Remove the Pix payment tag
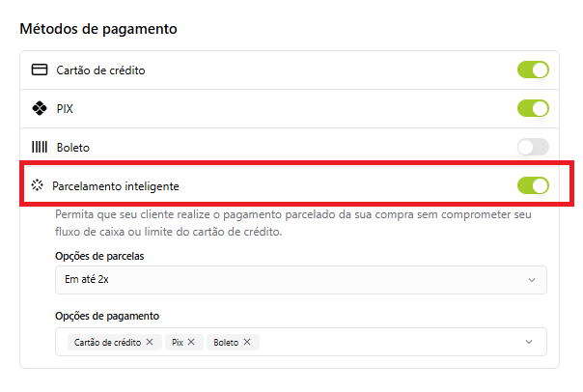The width and height of the screenshot is (583, 392). tap(191, 342)
